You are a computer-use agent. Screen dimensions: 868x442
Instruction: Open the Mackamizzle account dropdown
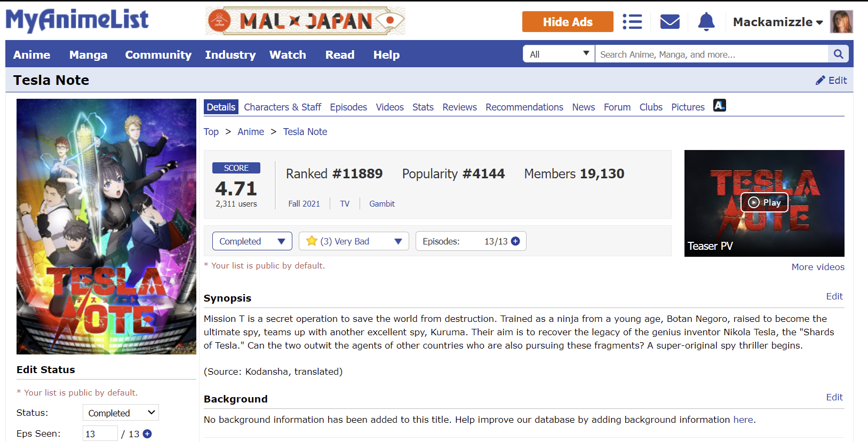(x=778, y=22)
